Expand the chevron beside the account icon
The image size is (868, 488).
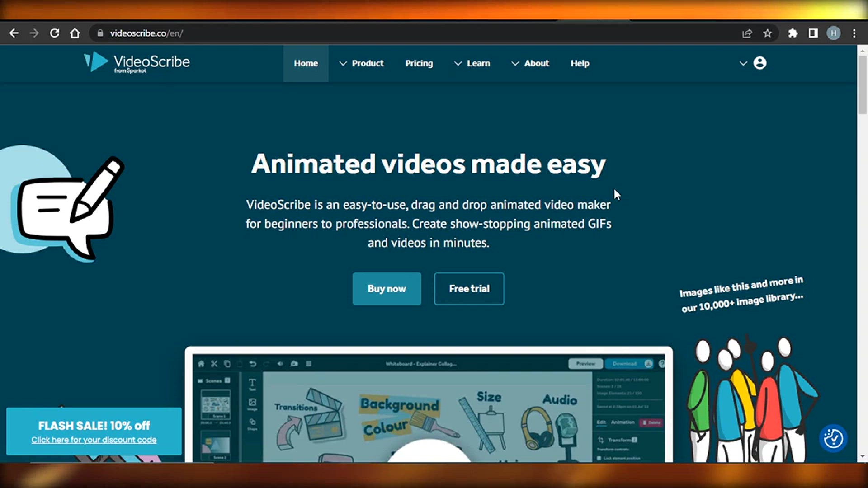(743, 63)
